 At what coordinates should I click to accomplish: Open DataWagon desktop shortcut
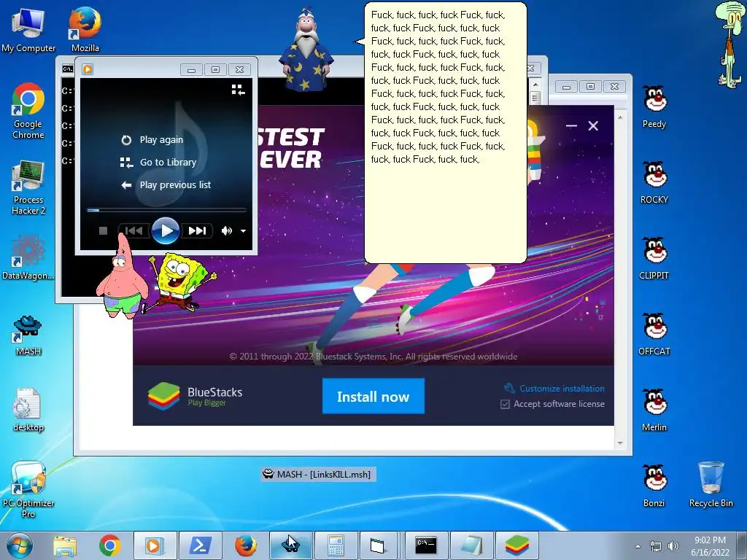click(x=28, y=257)
